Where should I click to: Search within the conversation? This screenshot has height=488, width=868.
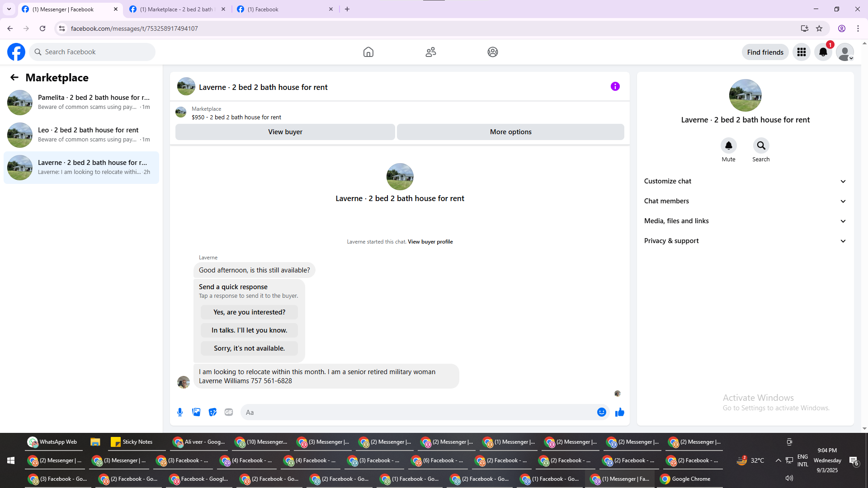coord(761,145)
